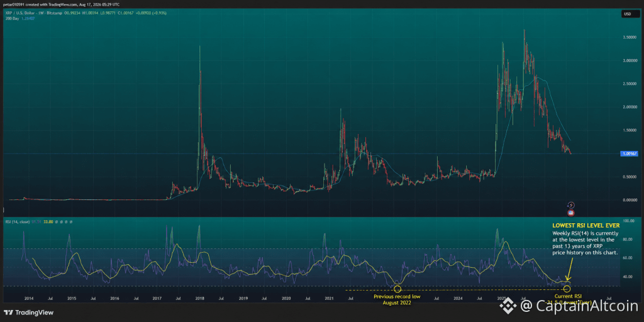Screen dimensions: 644x322
Task: Click the LOWEST RSI LEVEL EVER heading
Action: pos(586,226)
